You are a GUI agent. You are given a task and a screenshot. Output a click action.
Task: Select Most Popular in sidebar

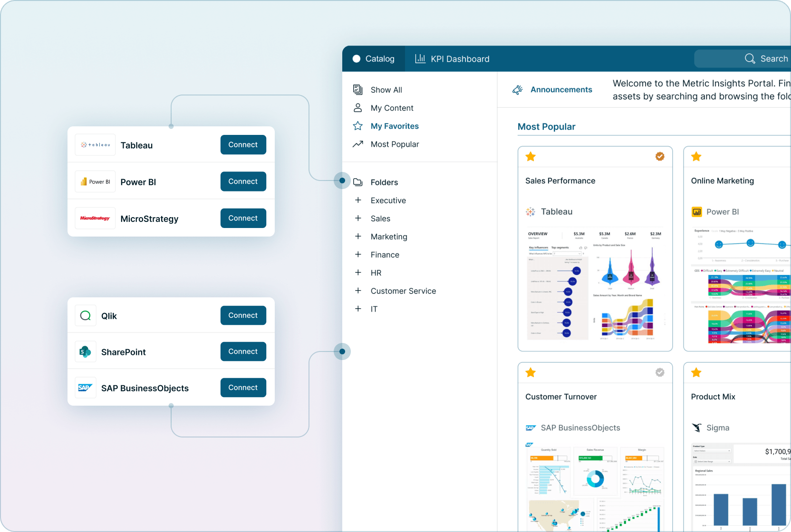click(x=395, y=144)
